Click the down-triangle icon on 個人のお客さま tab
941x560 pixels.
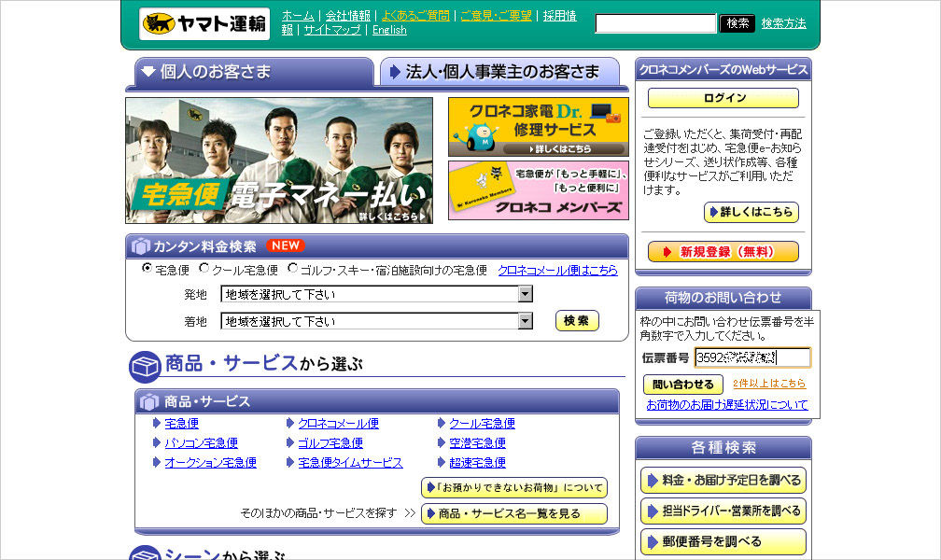click(x=148, y=72)
